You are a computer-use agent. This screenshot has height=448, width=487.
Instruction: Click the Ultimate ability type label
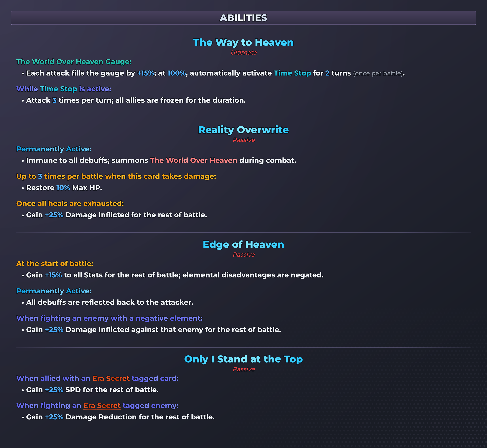click(244, 53)
